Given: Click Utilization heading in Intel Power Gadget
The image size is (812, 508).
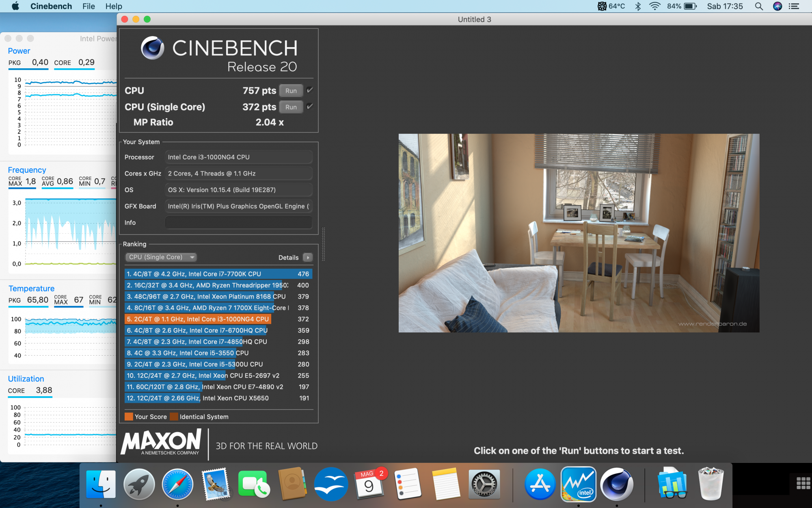Looking at the screenshot, I should [26, 379].
